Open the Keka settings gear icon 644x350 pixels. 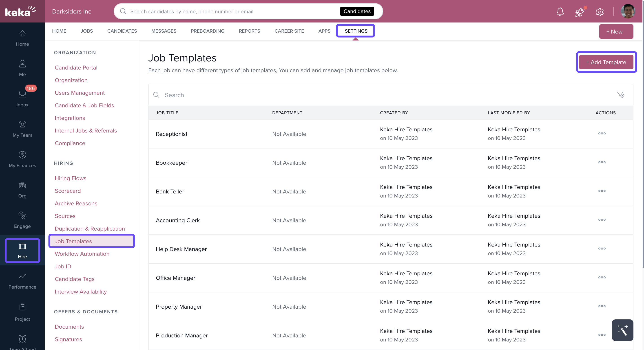[x=600, y=11]
